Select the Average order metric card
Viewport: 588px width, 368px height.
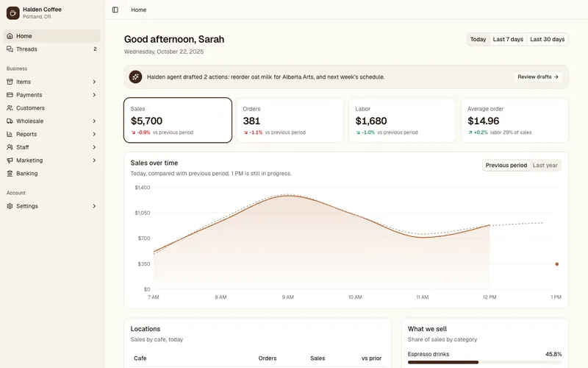click(x=514, y=120)
